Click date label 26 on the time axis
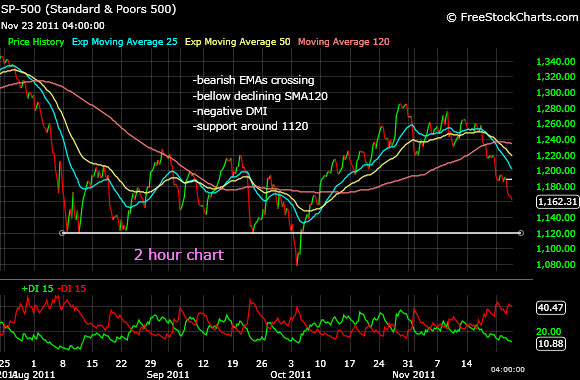 tap(262, 364)
